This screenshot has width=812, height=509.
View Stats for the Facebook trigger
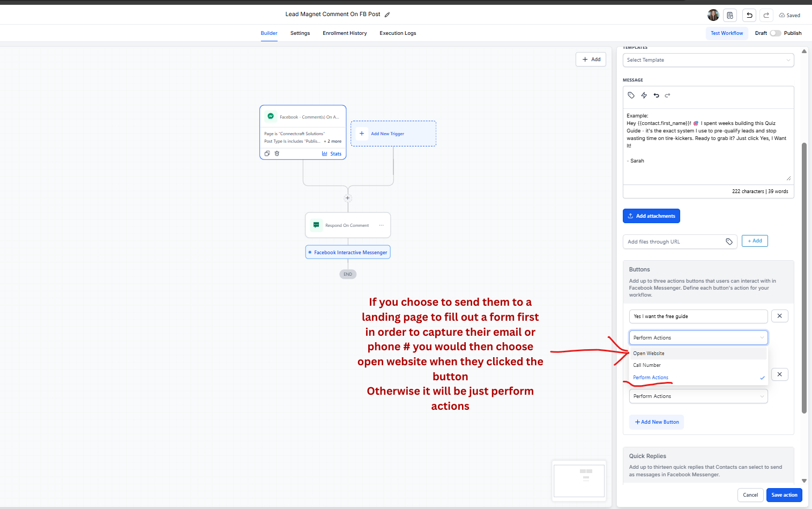332,154
